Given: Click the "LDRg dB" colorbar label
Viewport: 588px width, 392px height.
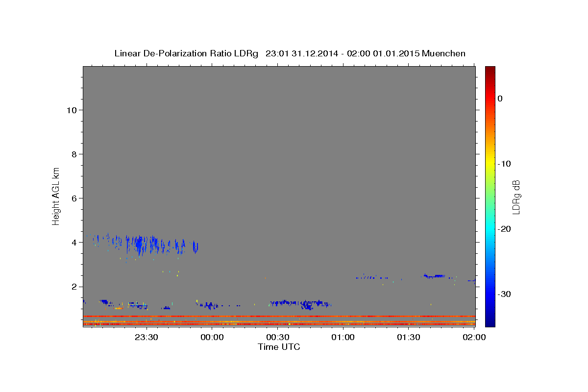Looking at the screenshot, I should [516, 197].
